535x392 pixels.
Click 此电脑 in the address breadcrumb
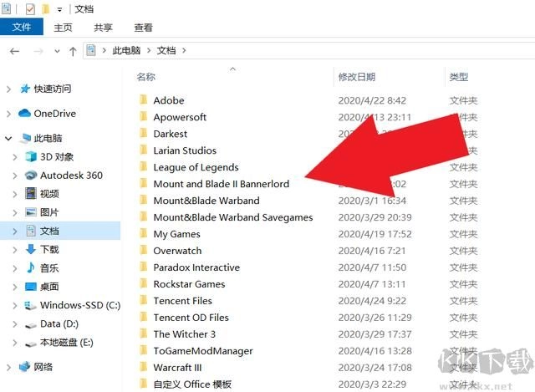[130, 51]
